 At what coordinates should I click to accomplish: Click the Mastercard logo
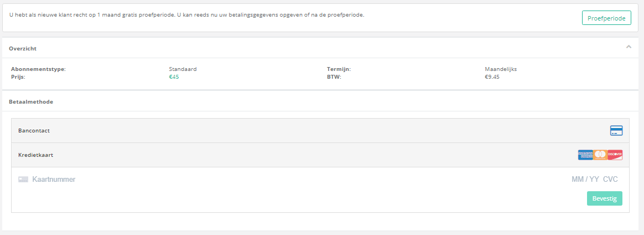click(600, 155)
